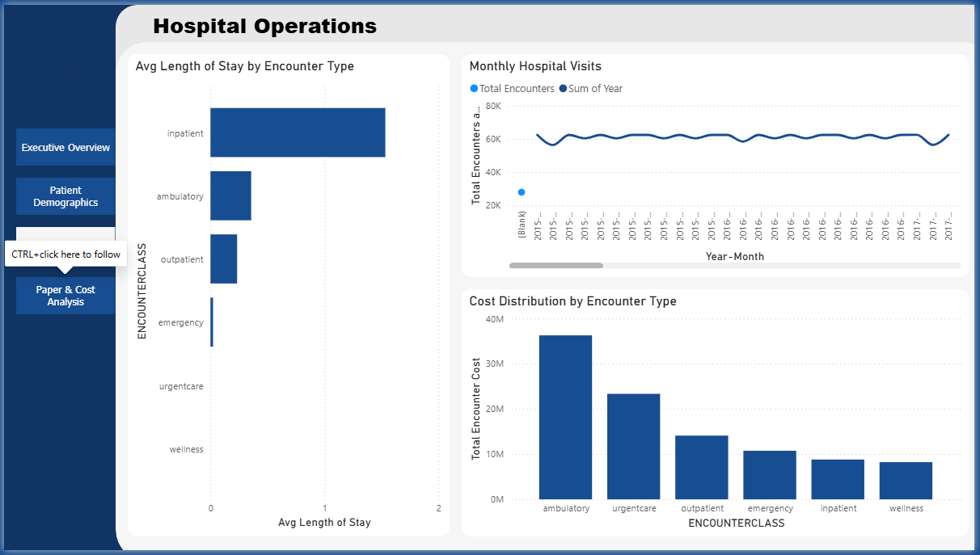
Task: Click the emergency label on ENCOUNTERCLASS axis
Action: click(180, 322)
